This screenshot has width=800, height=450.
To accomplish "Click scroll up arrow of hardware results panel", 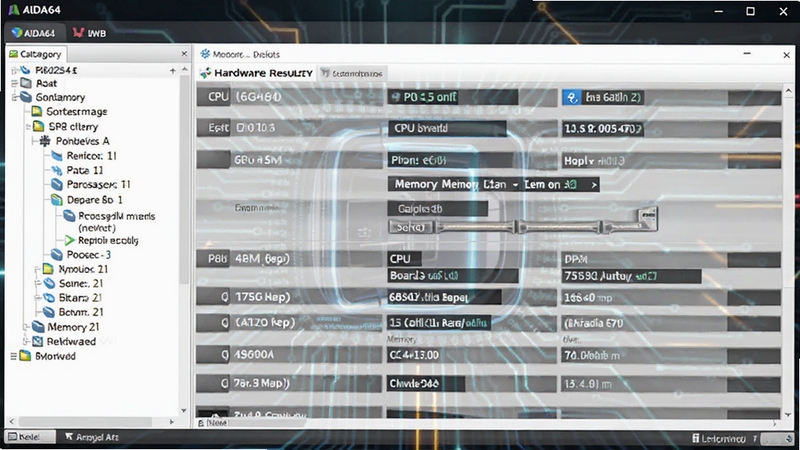I will click(788, 91).
